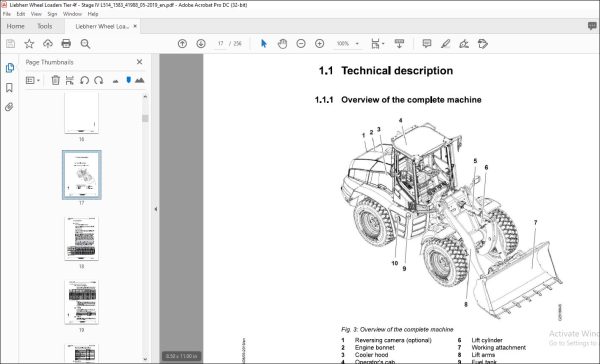Open the Window menu

(72, 14)
